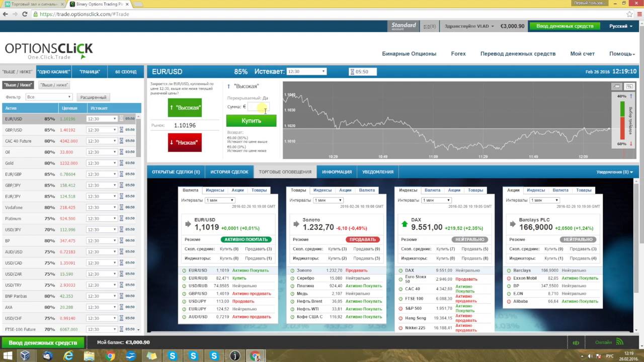Click the gray arrow icon next to Золото
Screen dimensions: 644x362
coord(296,224)
